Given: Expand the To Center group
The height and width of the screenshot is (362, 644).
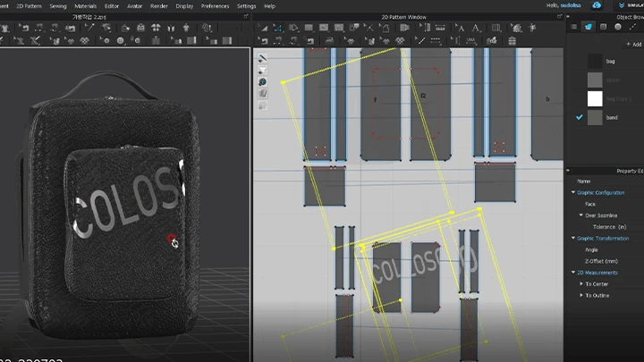Looking at the screenshot, I should pyautogui.click(x=581, y=283).
